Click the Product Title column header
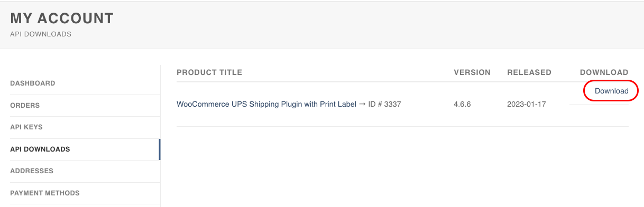The width and height of the screenshot is (644, 207). 209,72
